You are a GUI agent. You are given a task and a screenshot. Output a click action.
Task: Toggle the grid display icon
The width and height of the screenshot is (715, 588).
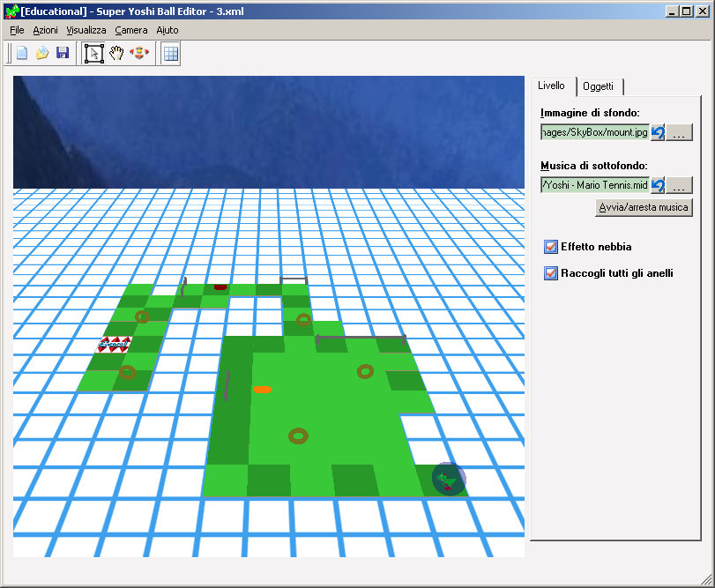pos(171,53)
